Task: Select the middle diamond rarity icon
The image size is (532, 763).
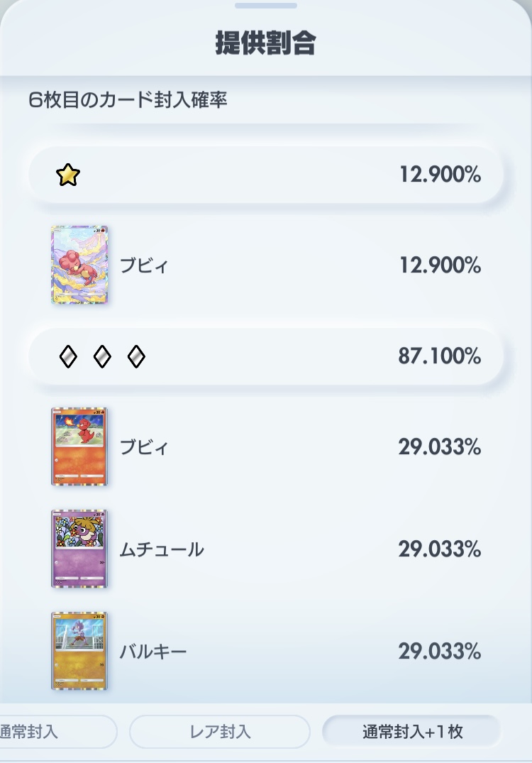Action: 102,356
